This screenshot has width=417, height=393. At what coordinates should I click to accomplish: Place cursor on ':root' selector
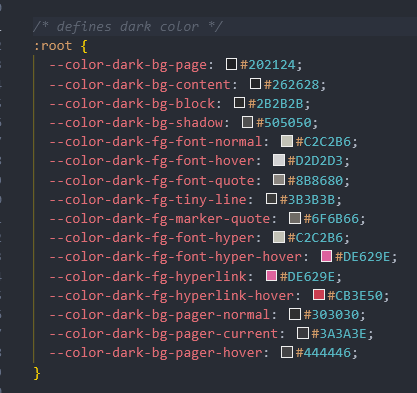[53, 46]
